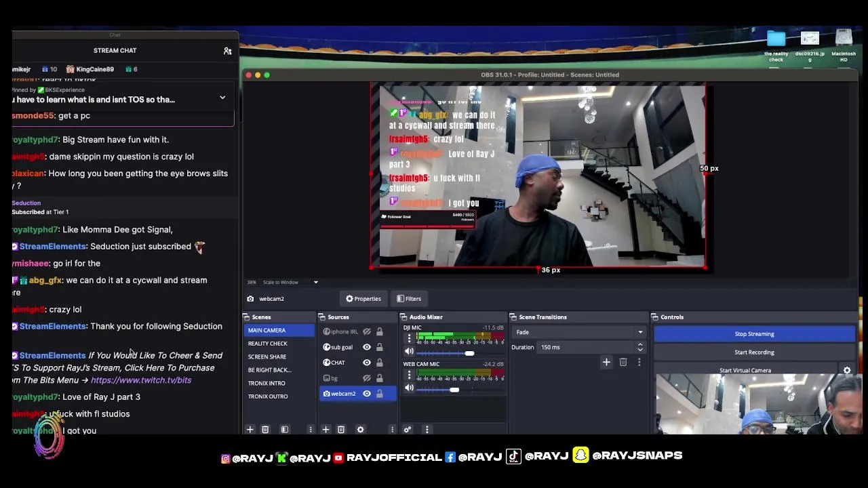Screen dimensions: 868x488
Task: Open Macintosh HD desktop drive
Action: 844,46
